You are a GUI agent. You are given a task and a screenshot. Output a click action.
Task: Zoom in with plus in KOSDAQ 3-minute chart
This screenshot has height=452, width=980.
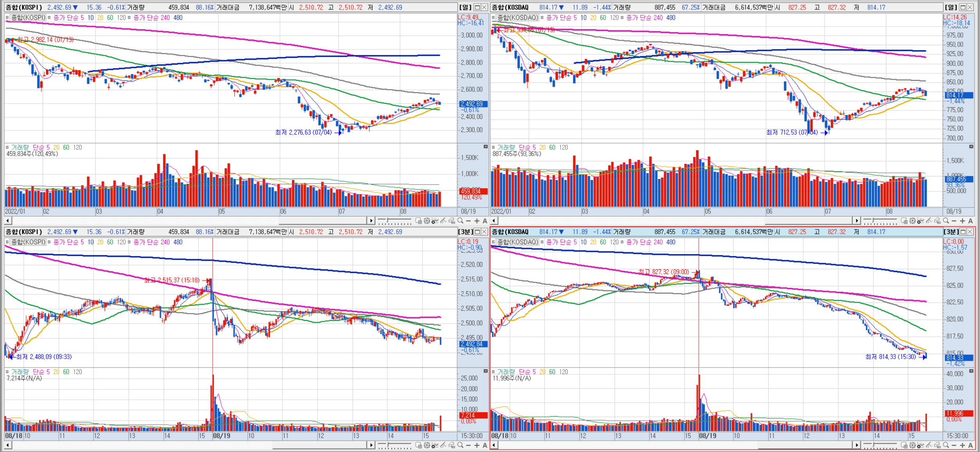click(x=962, y=445)
